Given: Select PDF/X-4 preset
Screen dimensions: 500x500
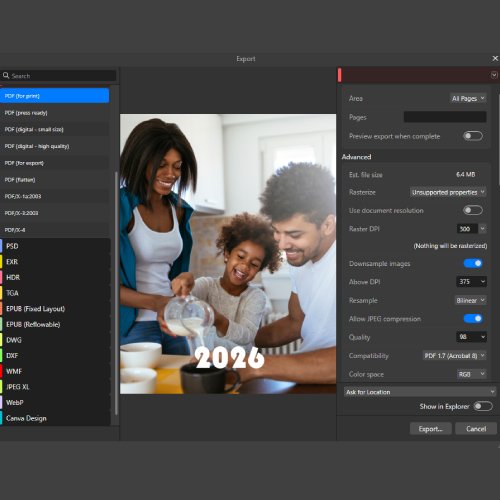Looking at the screenshot, I should point(55,230).
